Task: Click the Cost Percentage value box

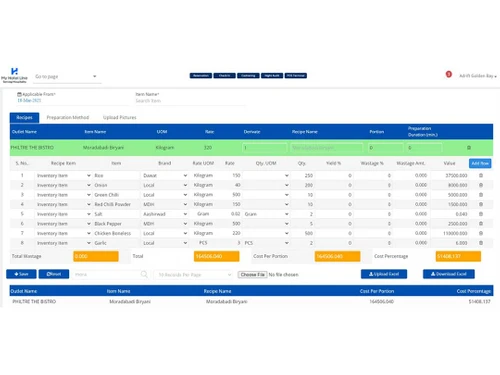Action: (x=458, y=256)
